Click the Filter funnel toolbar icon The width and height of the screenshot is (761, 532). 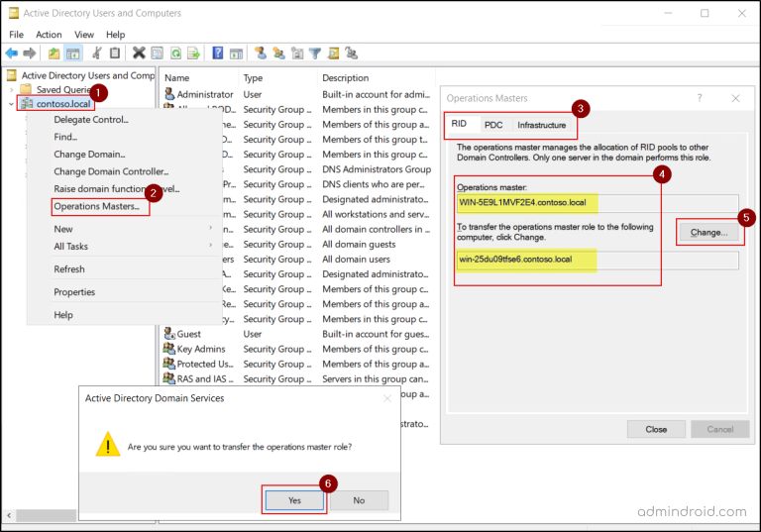click(315, 53)
